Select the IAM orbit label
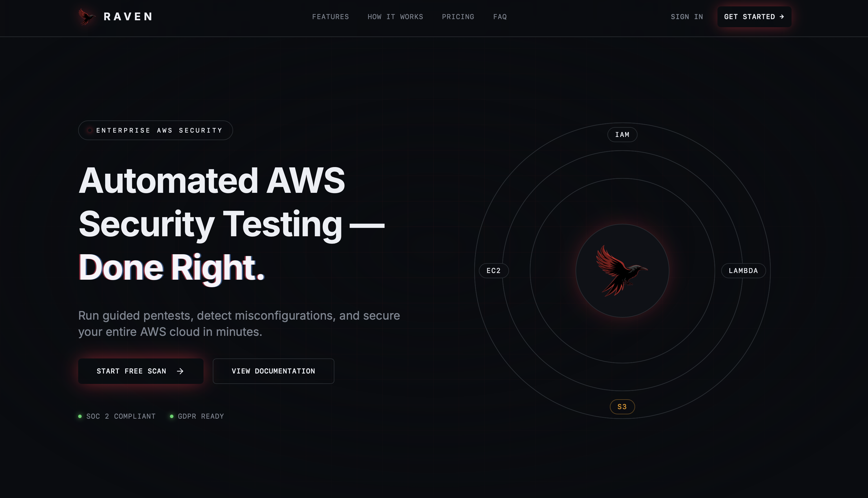The image size is (868, 498). pyautogui.click(x=622, y=135)
